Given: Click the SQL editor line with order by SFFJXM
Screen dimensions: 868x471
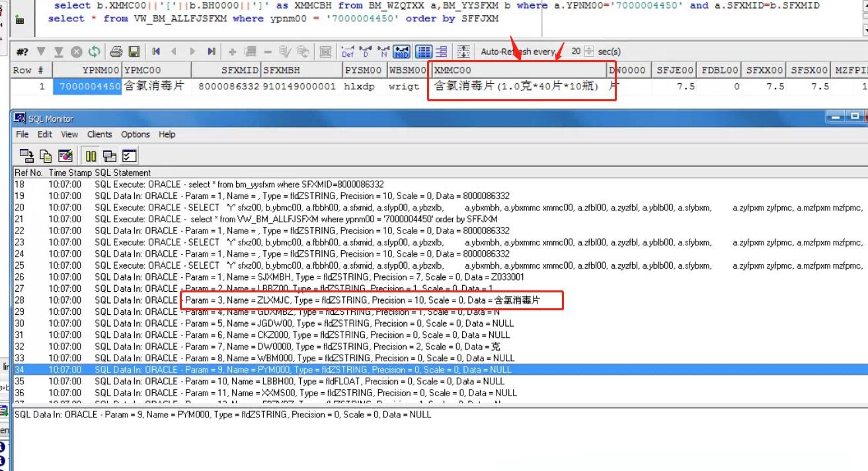Looking at the screenshot, I should coord(273,19).
